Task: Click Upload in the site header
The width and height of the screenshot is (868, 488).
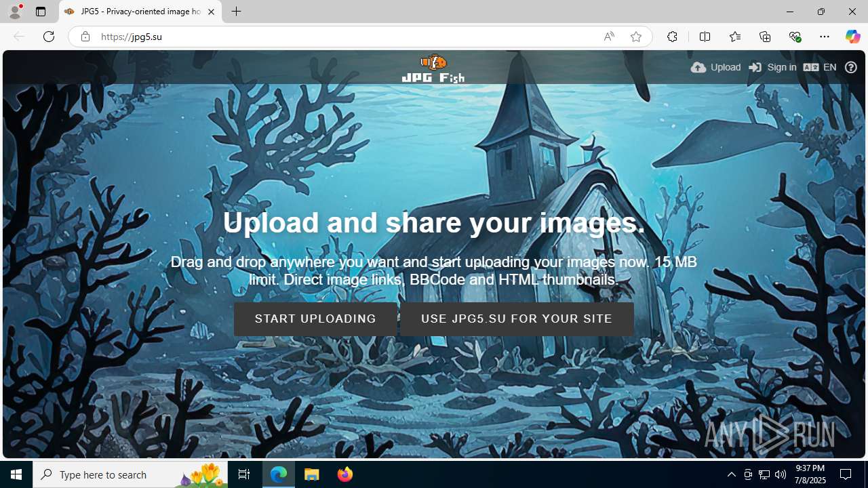Action: 716,67
